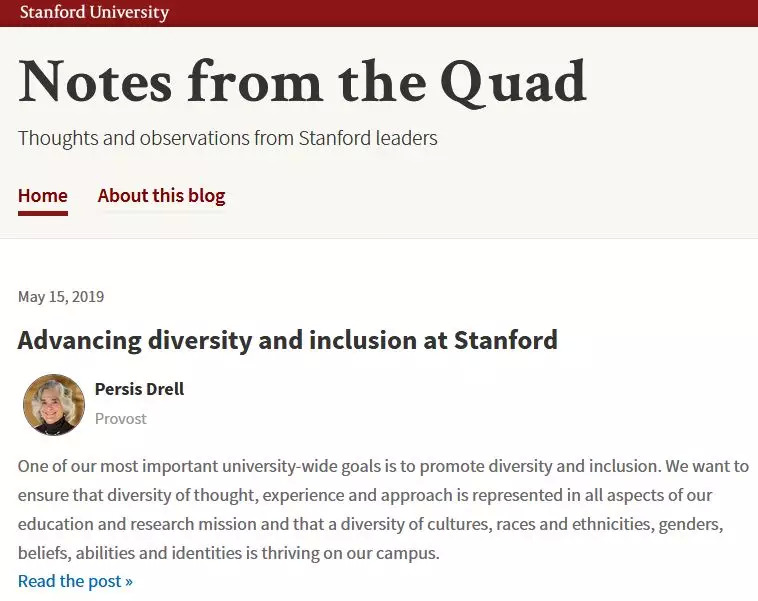Click the double-arrow after Read the post

click(x=129, y=582)
